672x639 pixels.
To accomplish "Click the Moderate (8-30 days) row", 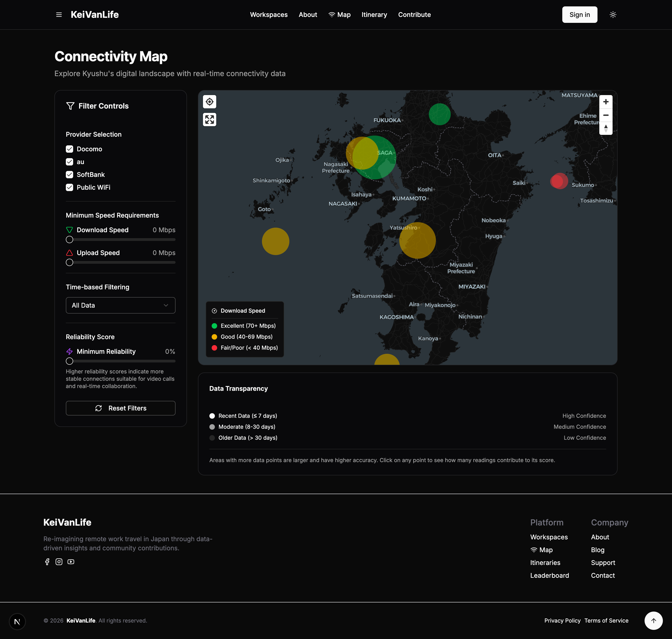I will pos(407,427).
